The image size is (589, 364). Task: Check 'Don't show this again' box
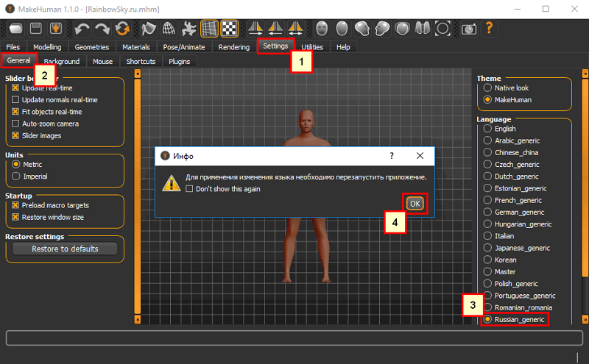pos(189,189)
